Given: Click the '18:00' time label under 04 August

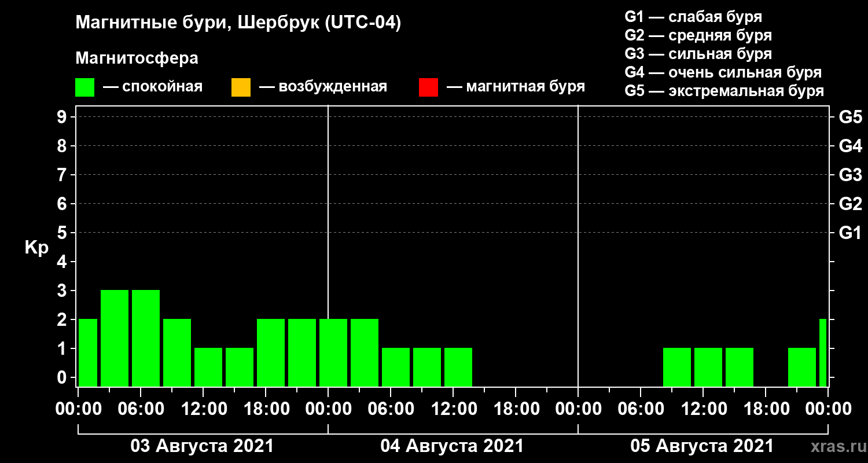Looking at the screenshot, I should (516, 409).
